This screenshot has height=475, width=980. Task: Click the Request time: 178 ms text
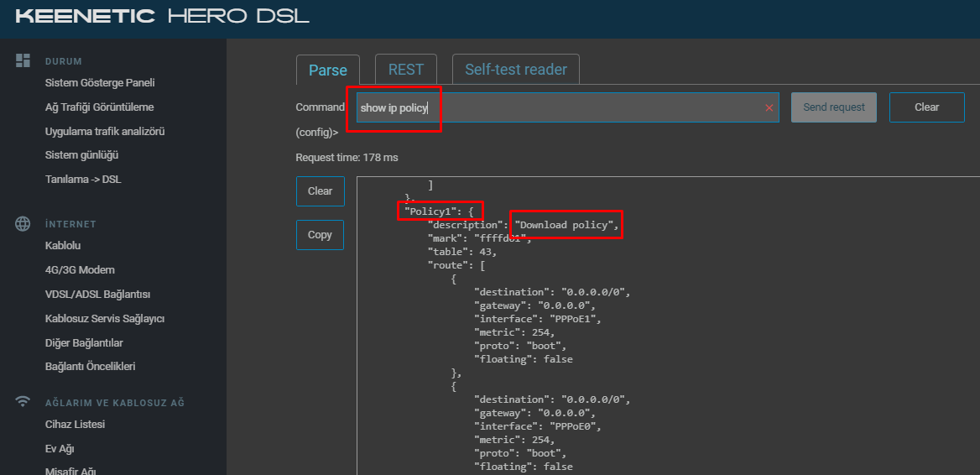point(347,158)
